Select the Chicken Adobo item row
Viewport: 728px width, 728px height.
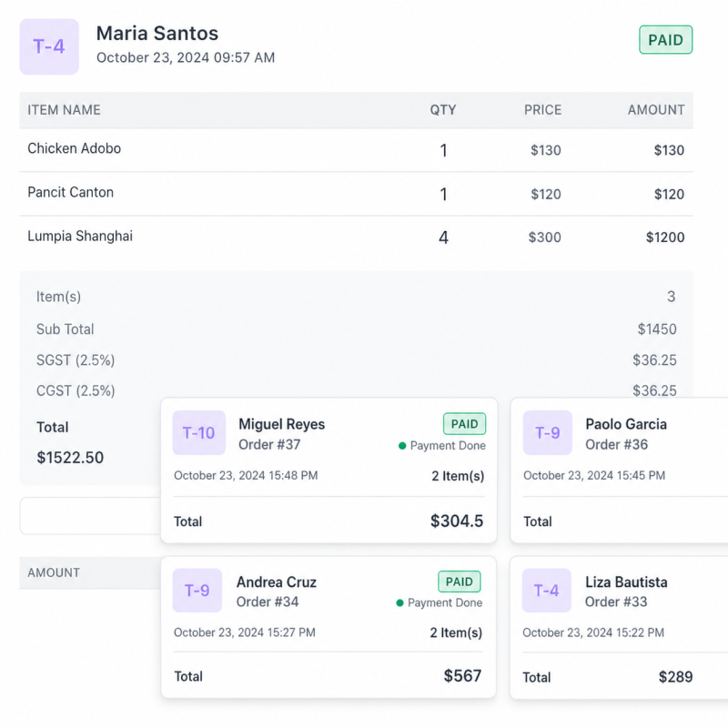(x=356, y=150)
